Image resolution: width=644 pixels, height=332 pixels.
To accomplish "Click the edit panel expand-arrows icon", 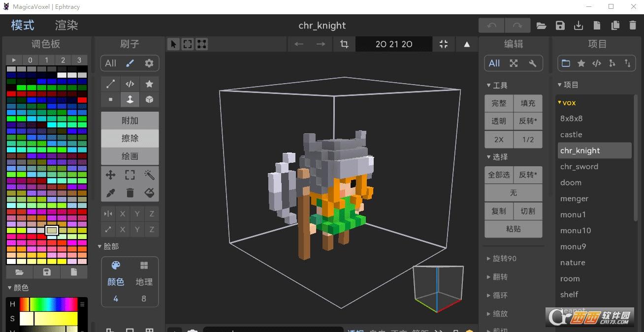I will pyautogui.click(x=514, y=63).
